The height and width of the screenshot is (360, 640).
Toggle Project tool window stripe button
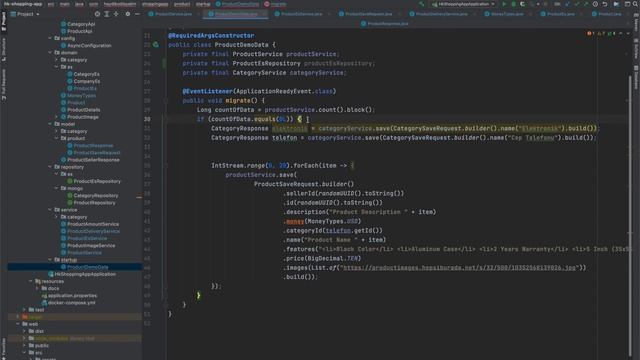pyautogui.click(x=4, y=20)
